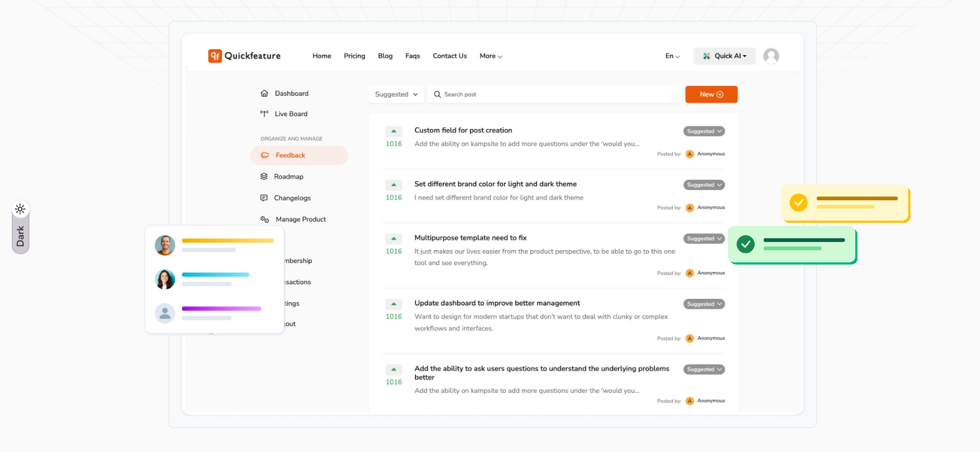Open the Dashboard home icon

(x=264, y=93)
